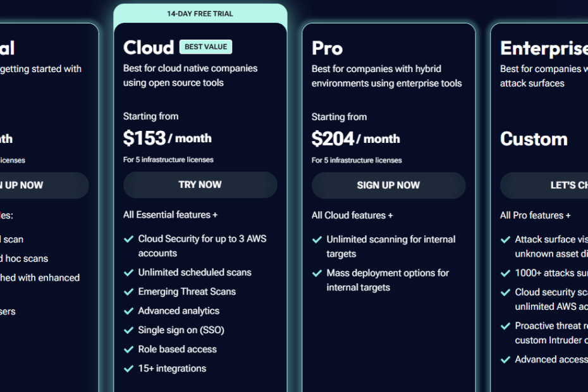Click SIGN UP NOW under the Pro plan
Viewport: 588px width, 392px height.
388,185
